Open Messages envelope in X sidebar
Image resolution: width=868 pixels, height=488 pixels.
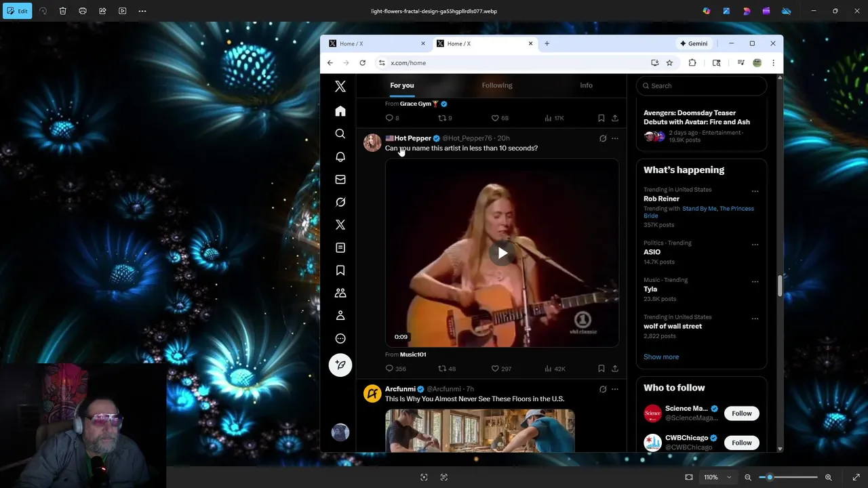coord(340,180)
